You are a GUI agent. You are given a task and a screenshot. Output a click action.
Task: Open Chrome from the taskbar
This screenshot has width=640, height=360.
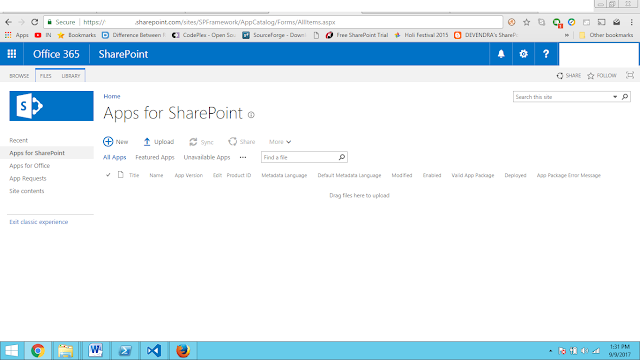(x=38, y=351)
